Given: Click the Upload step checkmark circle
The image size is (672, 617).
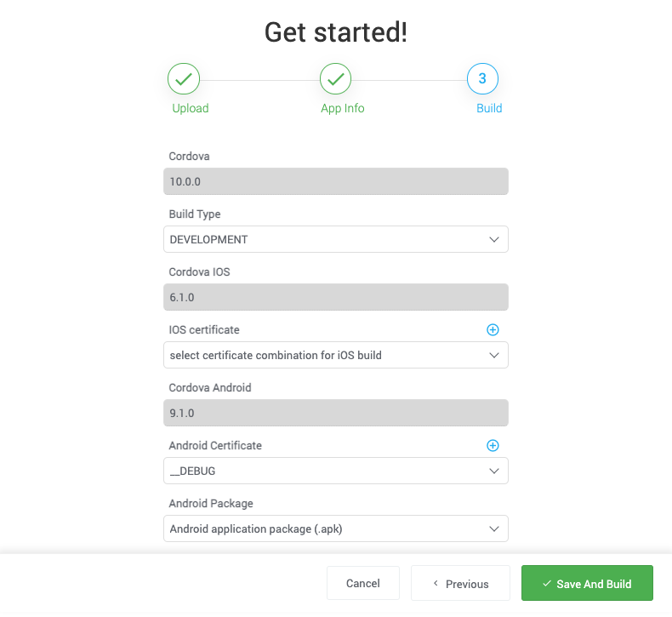Looking at the screenshot, I should click(x=184, y=79).
